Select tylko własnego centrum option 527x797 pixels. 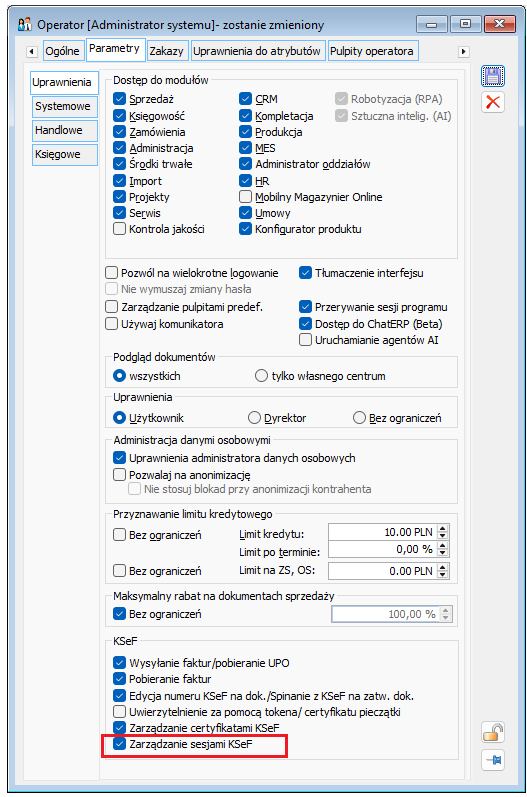tap(261, 376)
